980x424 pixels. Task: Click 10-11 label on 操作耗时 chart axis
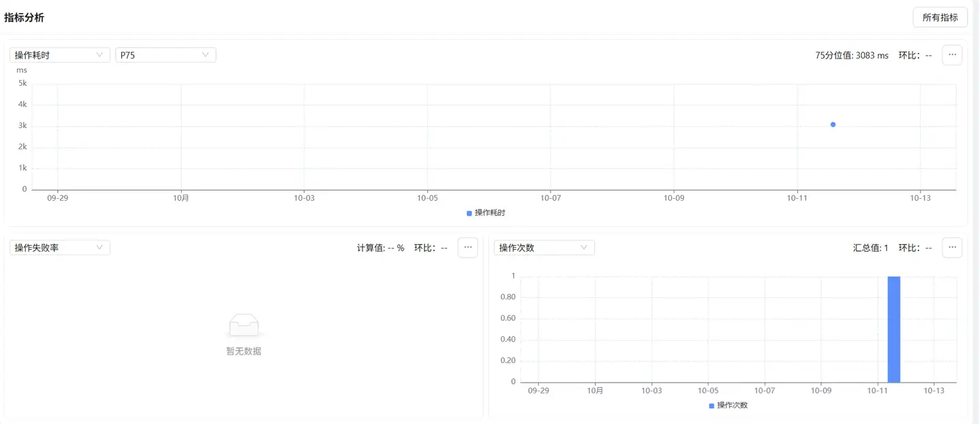tap(796, 198)
